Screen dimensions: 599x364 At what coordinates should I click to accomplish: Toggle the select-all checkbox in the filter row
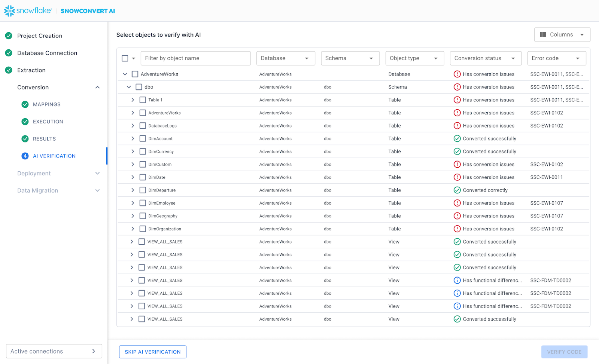pyautogui.click(x=125, y=58)
